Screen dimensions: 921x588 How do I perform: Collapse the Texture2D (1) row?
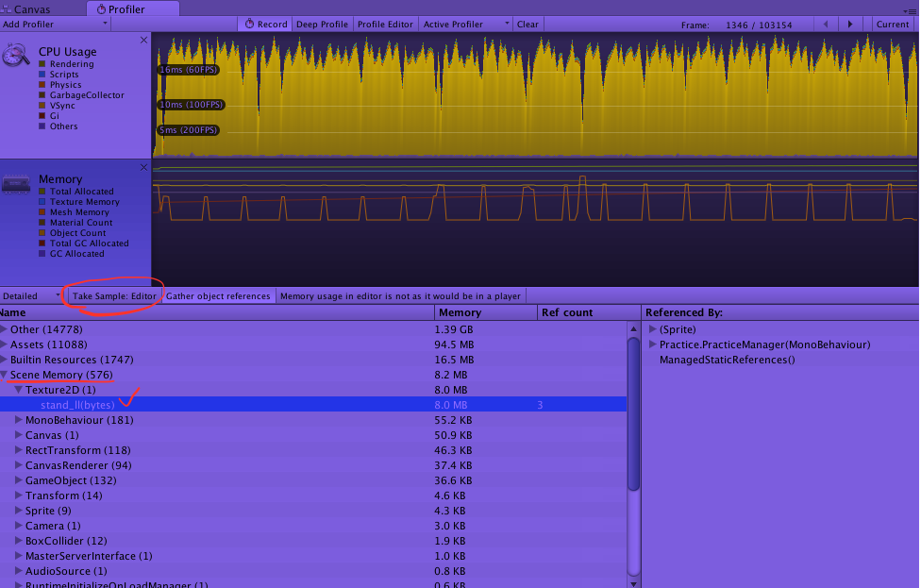click(x=19, y=390)
